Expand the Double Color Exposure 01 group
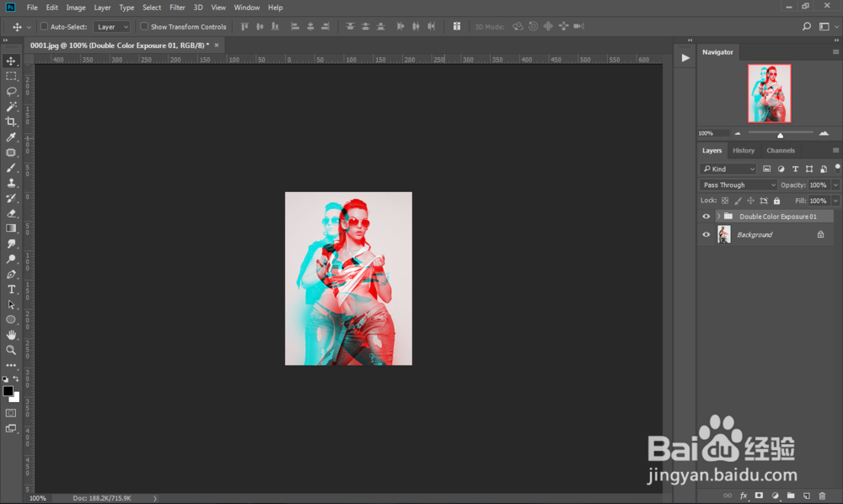Image resolution: width=843 pixels, height=504 pixels. 718,217
